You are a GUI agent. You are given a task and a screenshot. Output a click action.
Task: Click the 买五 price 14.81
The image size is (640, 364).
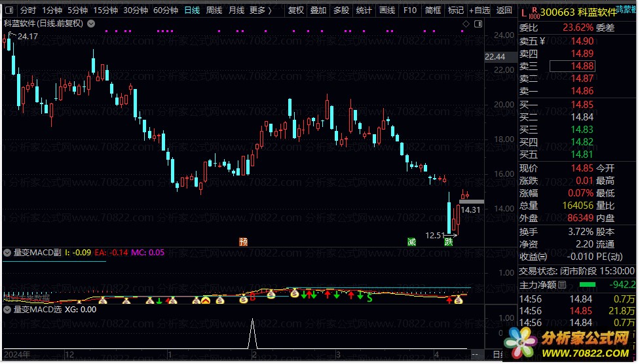click(x=582, y=155)
